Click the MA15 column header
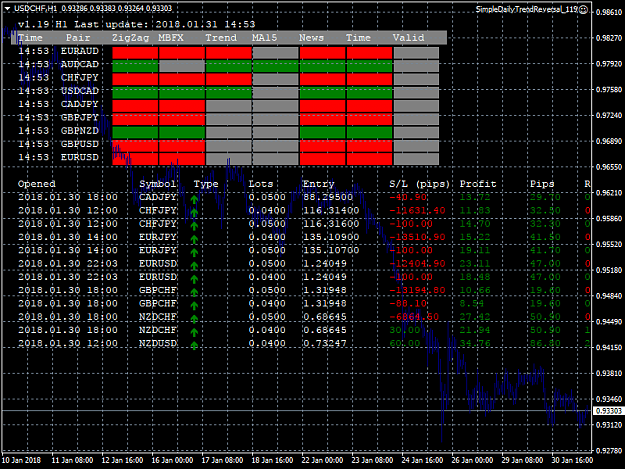 pos(265,38)
